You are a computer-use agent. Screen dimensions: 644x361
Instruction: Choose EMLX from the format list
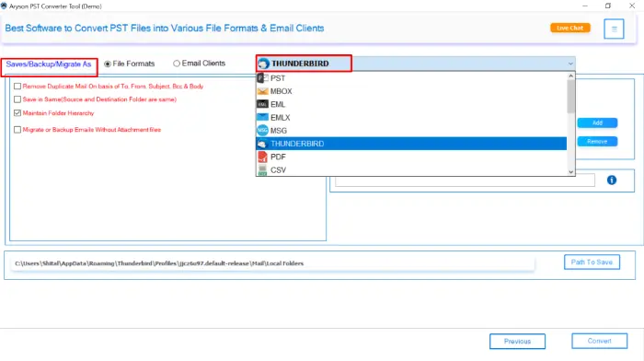[x=411, y=118]
